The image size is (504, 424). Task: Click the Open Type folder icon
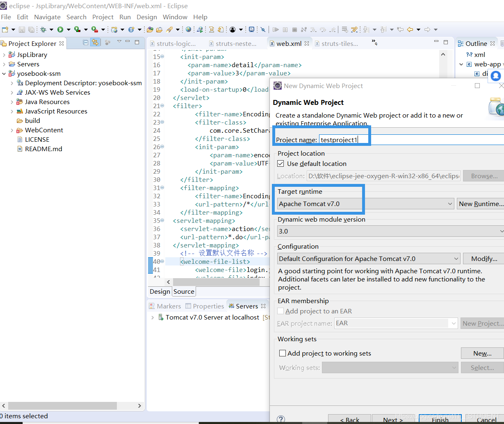(x=150, y=29)
